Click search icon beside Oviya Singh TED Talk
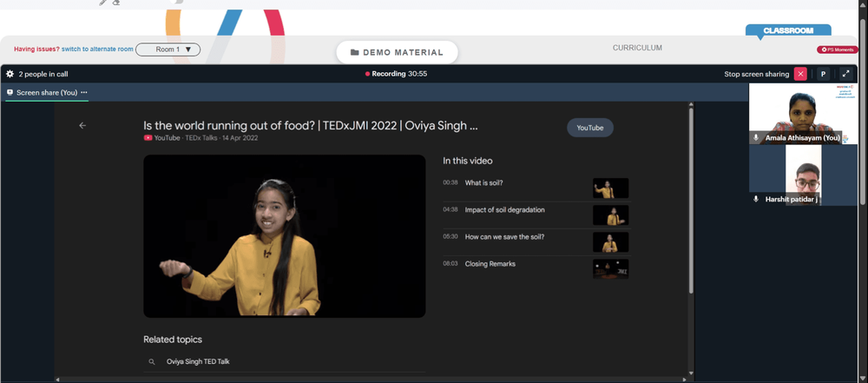 click(x=152, y=362)
